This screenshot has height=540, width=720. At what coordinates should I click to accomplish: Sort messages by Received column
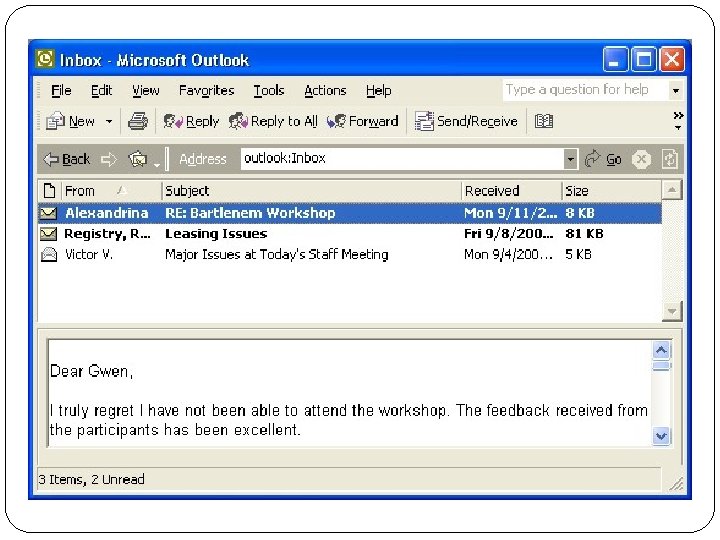512,191
